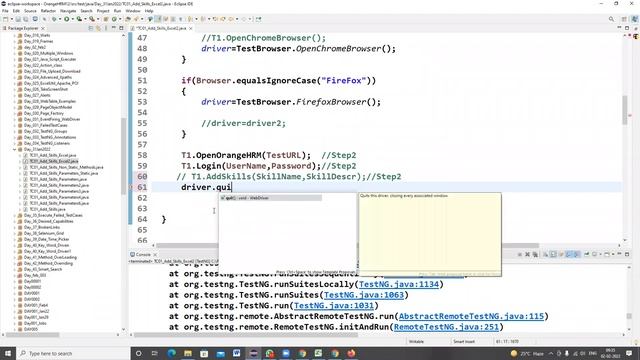Screen dimensions: 640x360
Task: Select TC01_Add_Skills_Non_Static_Methods.java file
Action: (x=63, y=167)
